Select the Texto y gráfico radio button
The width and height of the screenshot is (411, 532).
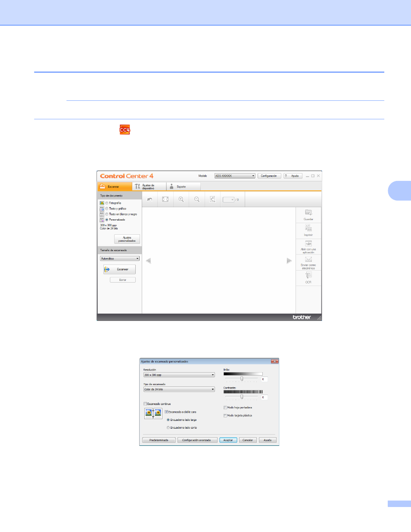[107, 208]
